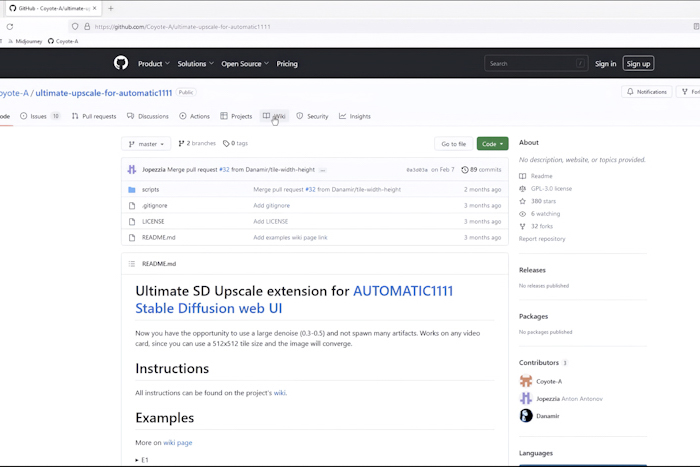Click the scripts folder icon

point(132,189)
